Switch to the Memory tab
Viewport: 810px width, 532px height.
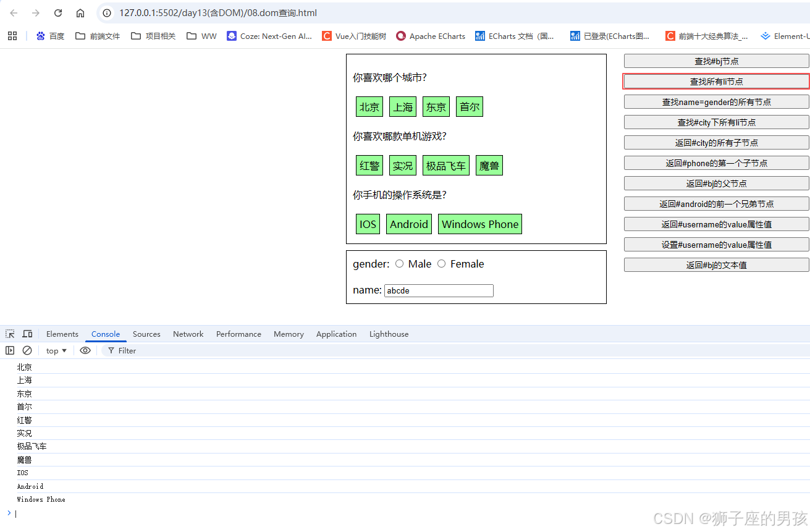(289, 334)
